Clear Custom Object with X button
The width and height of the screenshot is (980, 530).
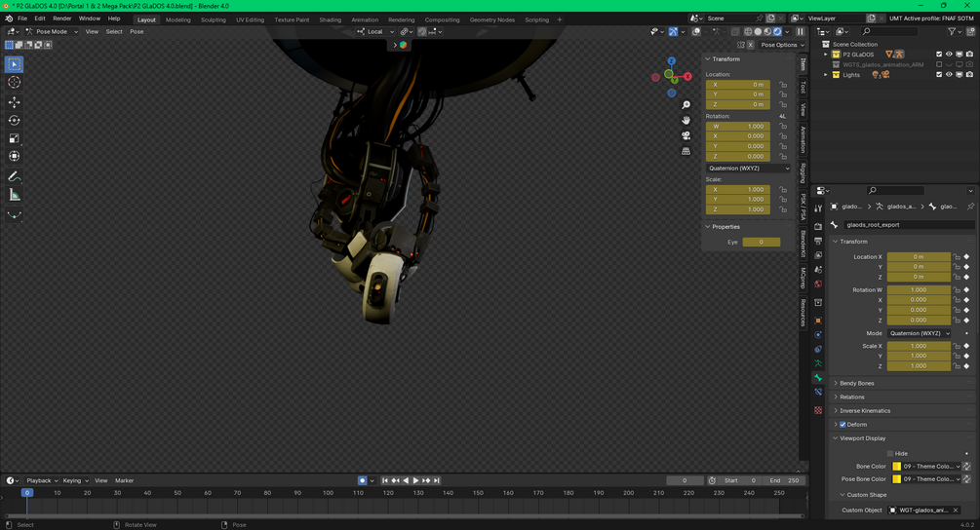(956, 511)
